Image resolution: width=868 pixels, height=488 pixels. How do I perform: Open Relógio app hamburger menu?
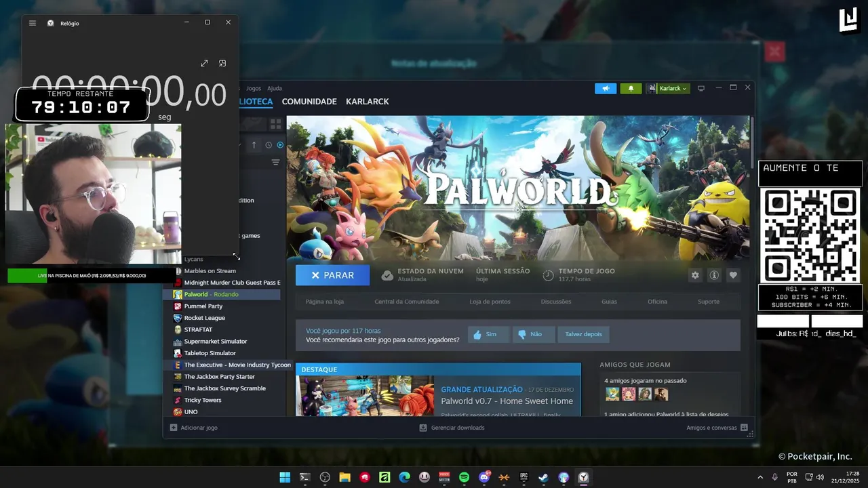click(x=33, y=23)
